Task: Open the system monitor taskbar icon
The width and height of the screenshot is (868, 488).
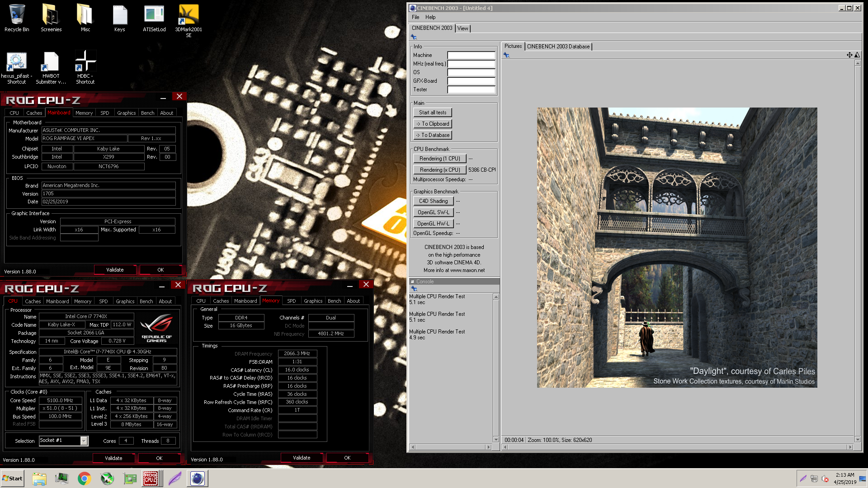Action: click(61, 479)
